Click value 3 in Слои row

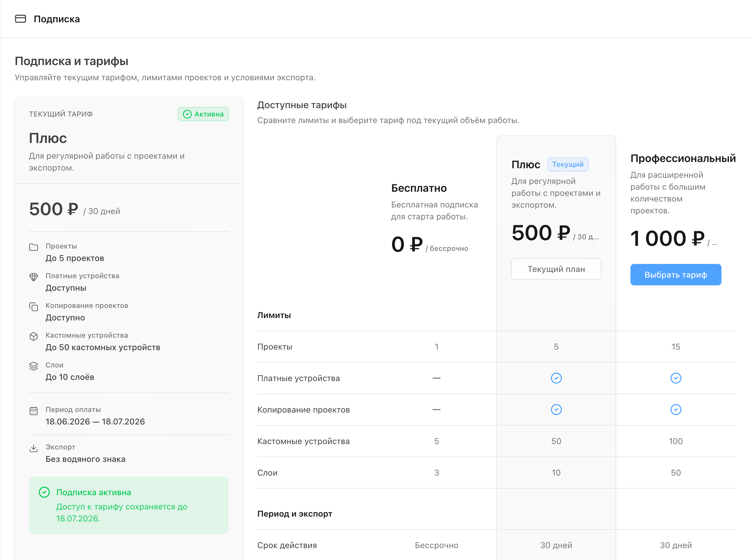click(x=436, y=473)
